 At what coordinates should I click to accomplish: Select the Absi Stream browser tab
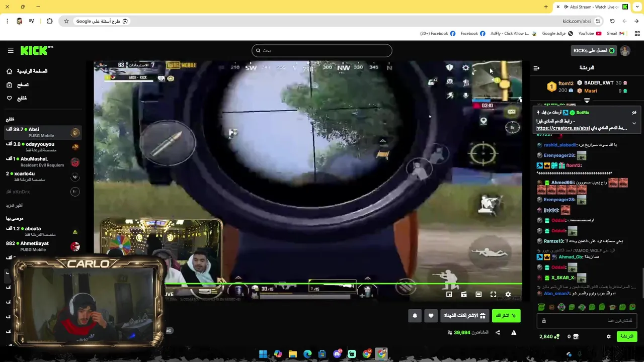pos(592,7)
